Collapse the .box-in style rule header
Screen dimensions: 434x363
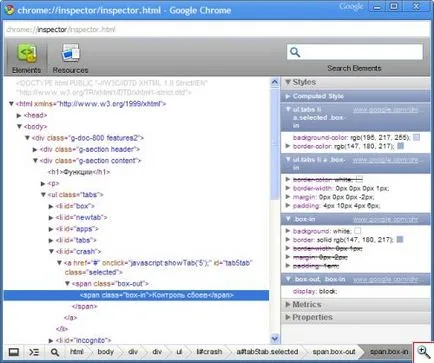point(289,219)
